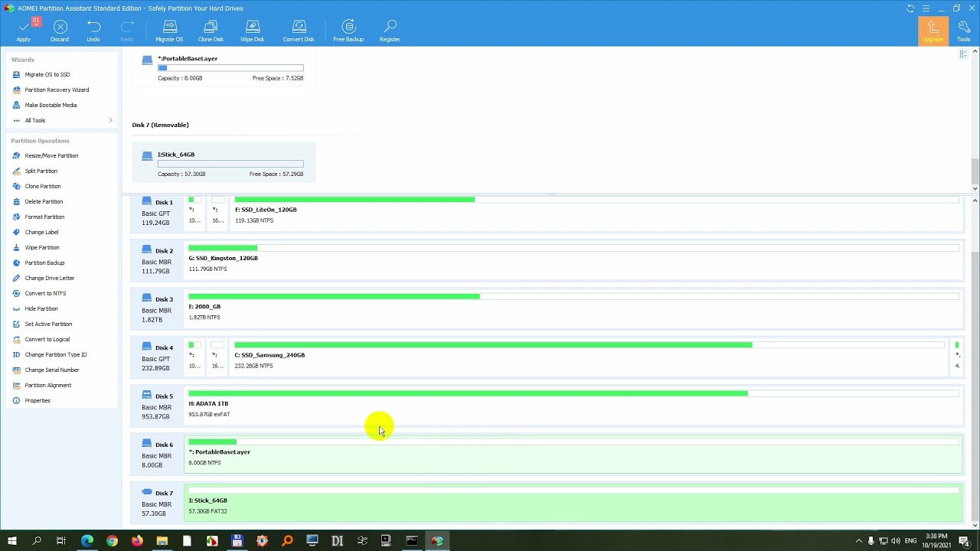Select E: 2000_GB partition on Disk 3
This screenshot has width=980, height=551.
pyautogui.click(x=573, y=308)
